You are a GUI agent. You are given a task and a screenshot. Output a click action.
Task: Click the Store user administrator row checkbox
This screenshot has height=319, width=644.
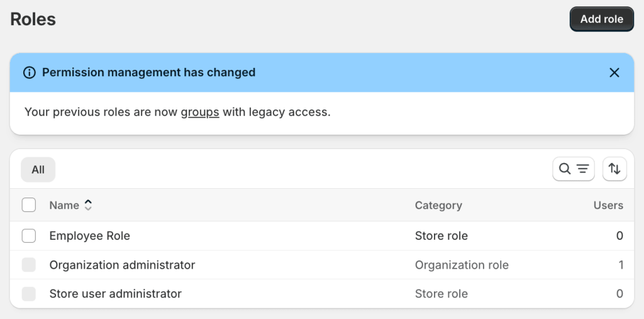click(29, 294)
